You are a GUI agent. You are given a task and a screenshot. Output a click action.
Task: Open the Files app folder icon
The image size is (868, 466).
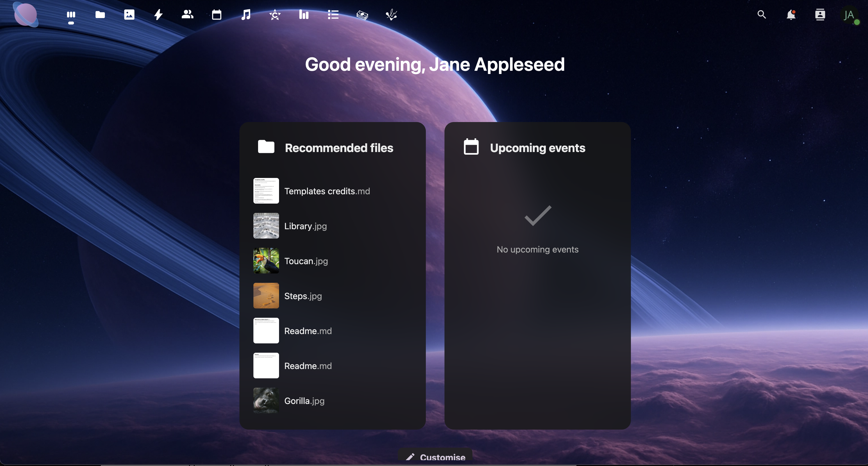[100, 15]
